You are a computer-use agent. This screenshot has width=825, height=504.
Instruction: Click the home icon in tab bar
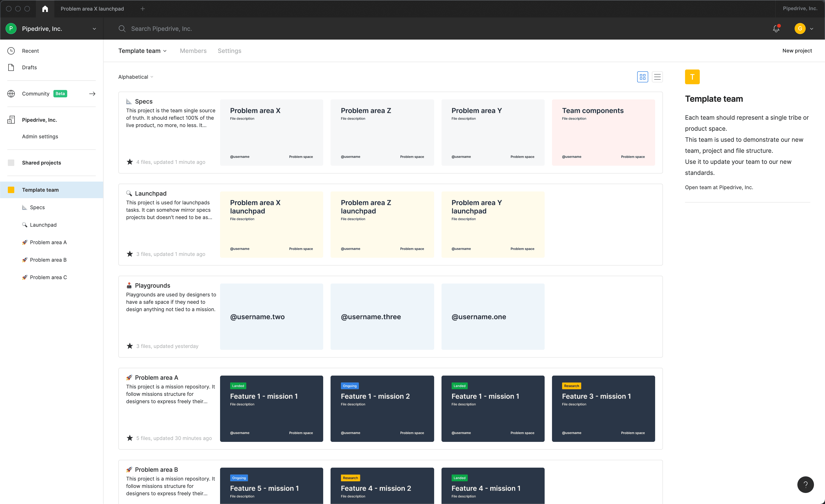pyautogui.click(x=45, y=9)
